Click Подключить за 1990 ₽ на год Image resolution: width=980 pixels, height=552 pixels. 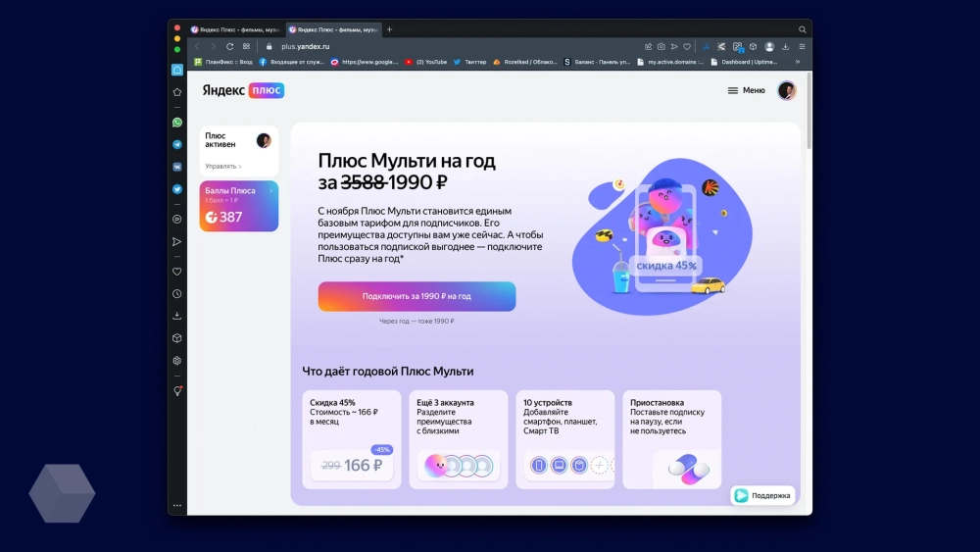(416, 296)
